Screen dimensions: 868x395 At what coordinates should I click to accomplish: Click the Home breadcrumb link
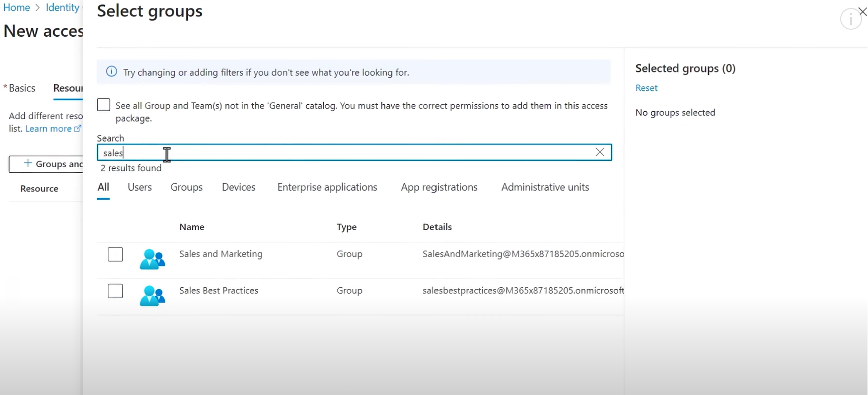(x=17, y=7)
